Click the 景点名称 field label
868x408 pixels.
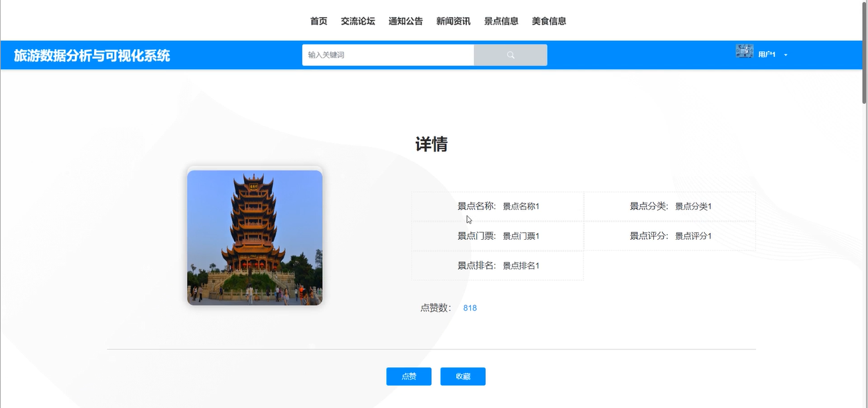[x=477, y=207]
